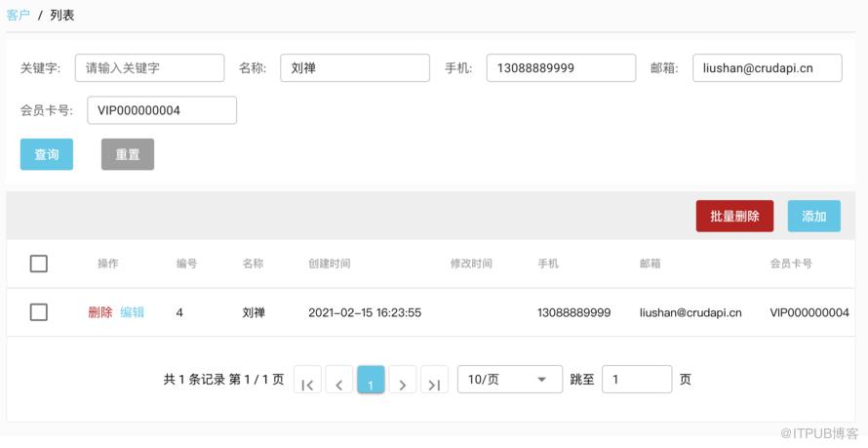Screen dimensions: 868x448
Task: Click the 客户 breadcrumb link
Action: pyautogui.click(x=19, y=15)
